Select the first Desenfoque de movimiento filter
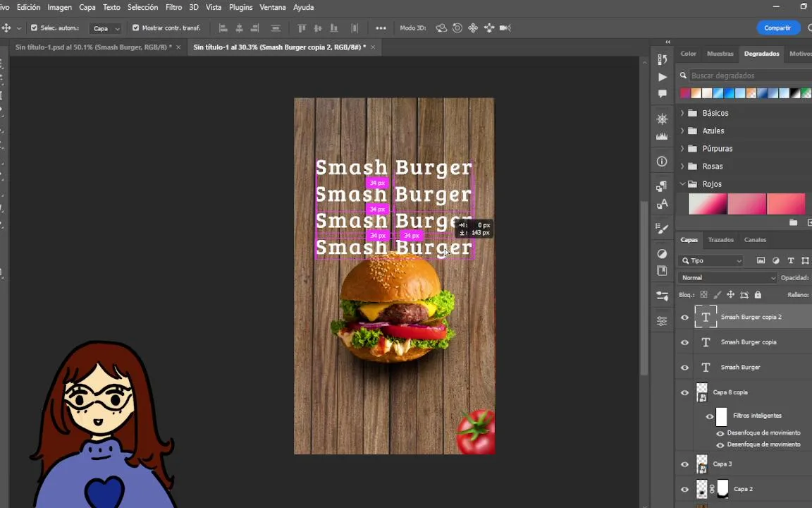Image resolution: width=812 pixels, height=508 pixels. point(763,433)
